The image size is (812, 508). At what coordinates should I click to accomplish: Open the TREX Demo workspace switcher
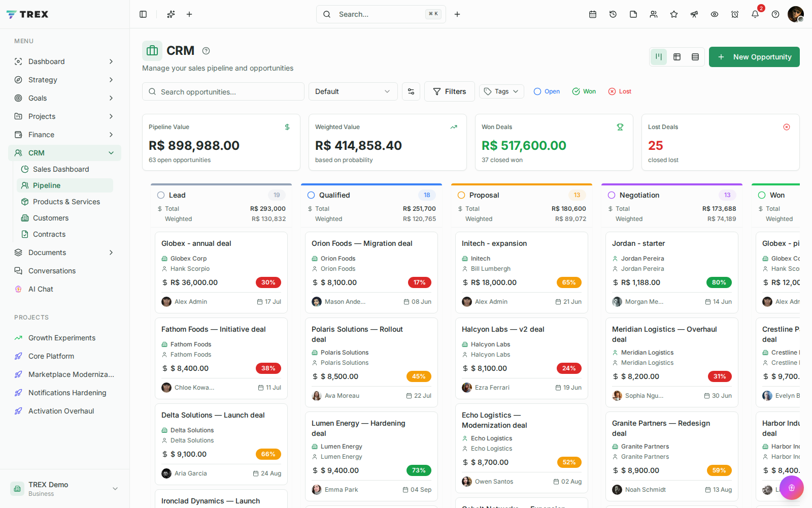click(65, 489)
